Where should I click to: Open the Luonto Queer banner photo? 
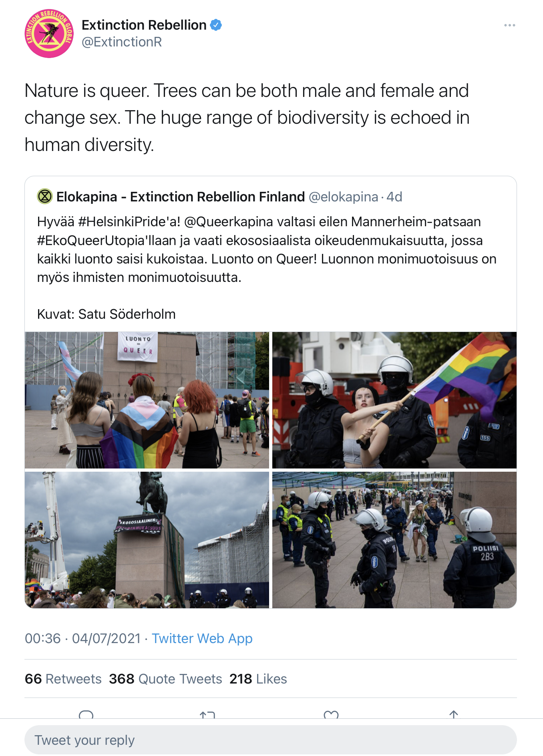pos(147,400)
